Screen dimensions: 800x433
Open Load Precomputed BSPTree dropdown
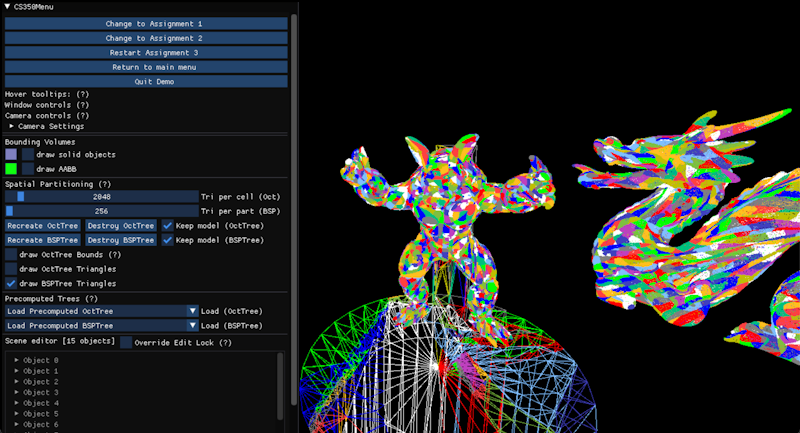tap(102, 325)
